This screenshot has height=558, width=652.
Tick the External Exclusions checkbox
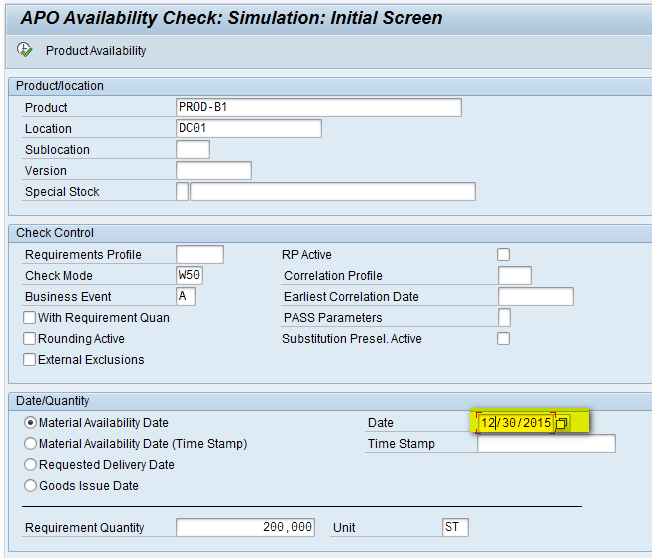coord(30,360)
